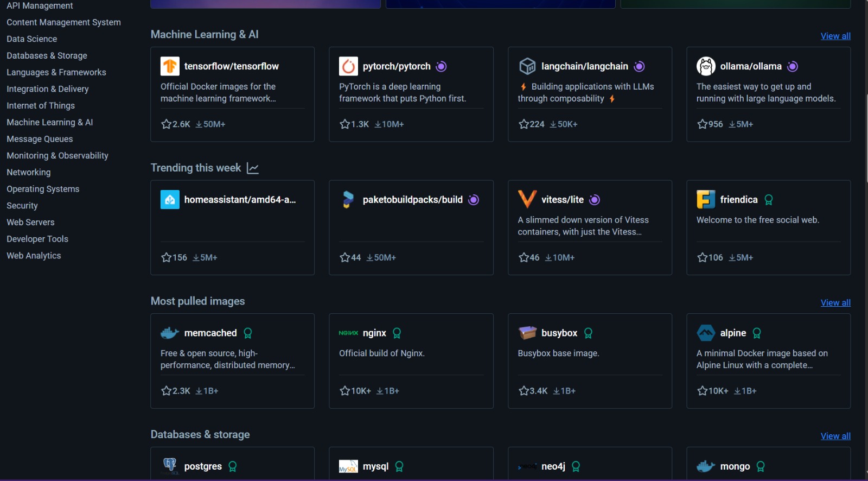
Task: Click 'Busybox base image.' description
Action: point(558,353)
